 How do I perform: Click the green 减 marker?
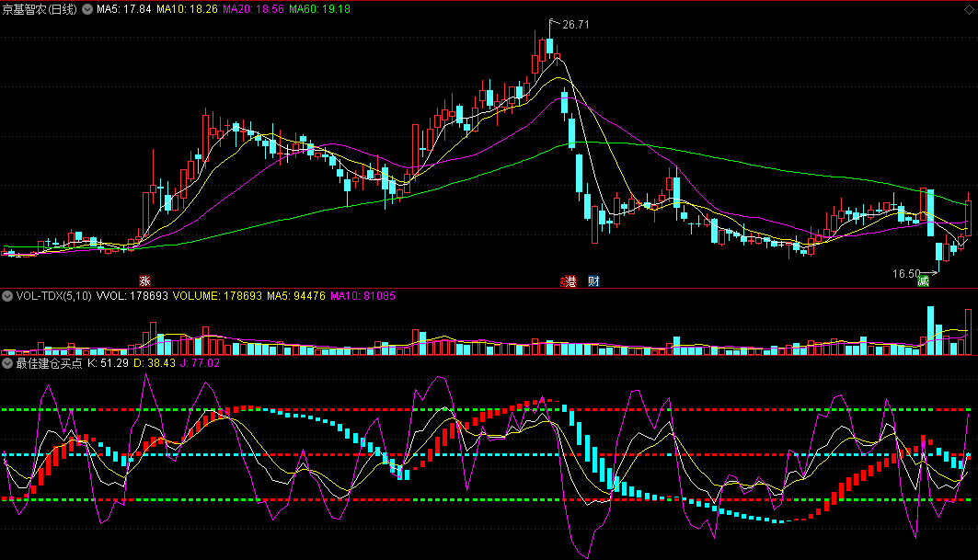tap(923, 281)
